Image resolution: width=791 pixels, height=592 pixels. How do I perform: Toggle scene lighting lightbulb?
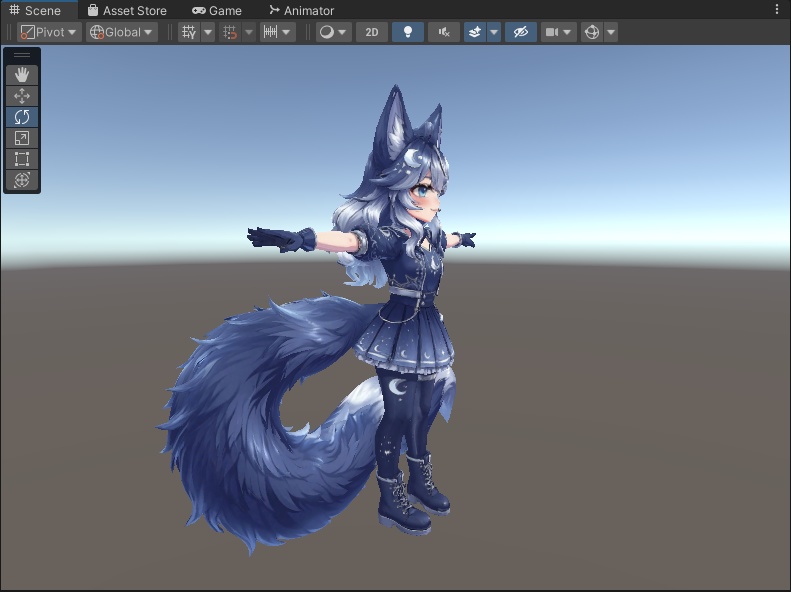coord(408,32)
